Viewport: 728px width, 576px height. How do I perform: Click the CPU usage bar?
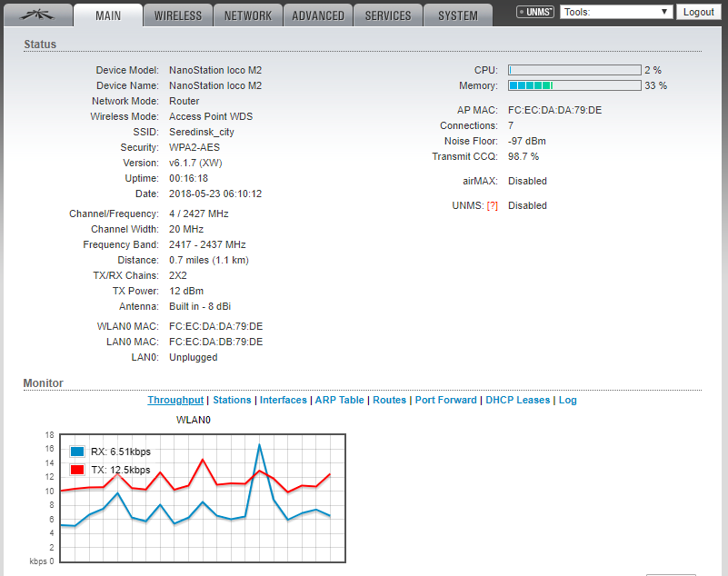[574, 70]
